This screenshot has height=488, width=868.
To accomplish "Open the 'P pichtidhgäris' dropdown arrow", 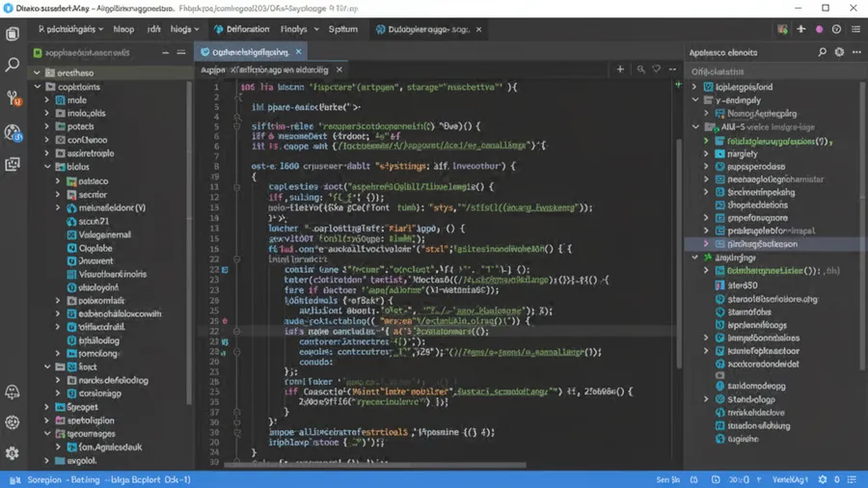I will (100, 29).
